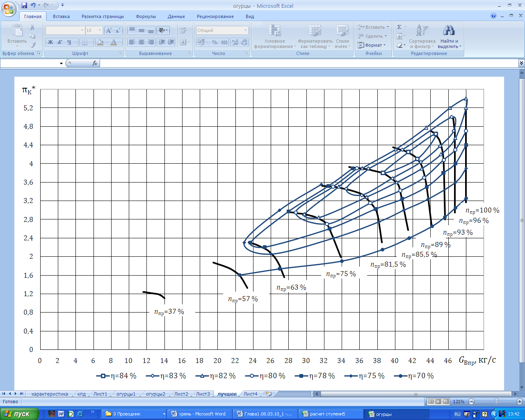The image size is (525, 420).
Task: Open the font name dropdown
Action: pyautogui.click(x=82, y=30)
